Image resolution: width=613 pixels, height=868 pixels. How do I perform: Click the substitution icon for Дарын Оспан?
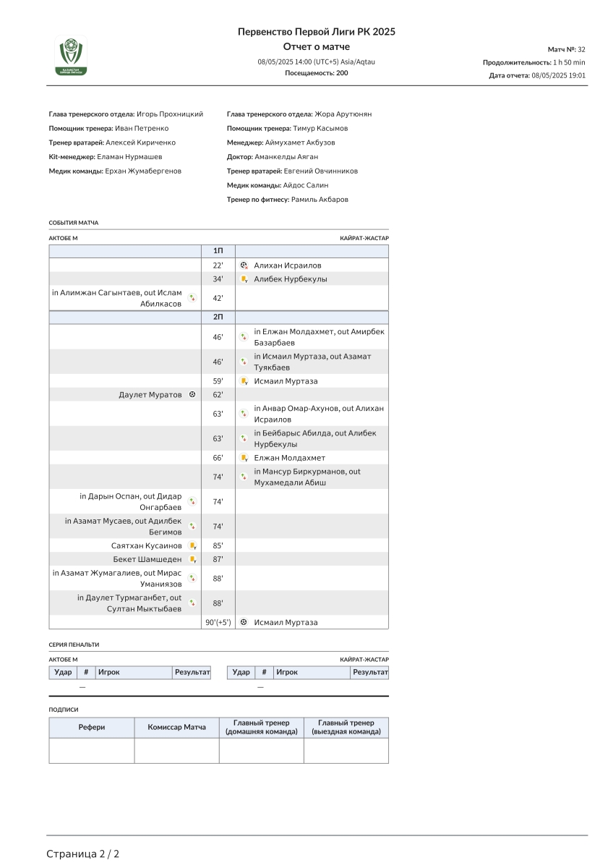[192, 501]
